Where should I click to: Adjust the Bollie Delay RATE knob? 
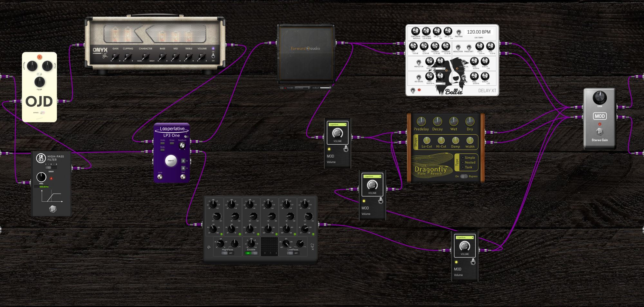490,46
